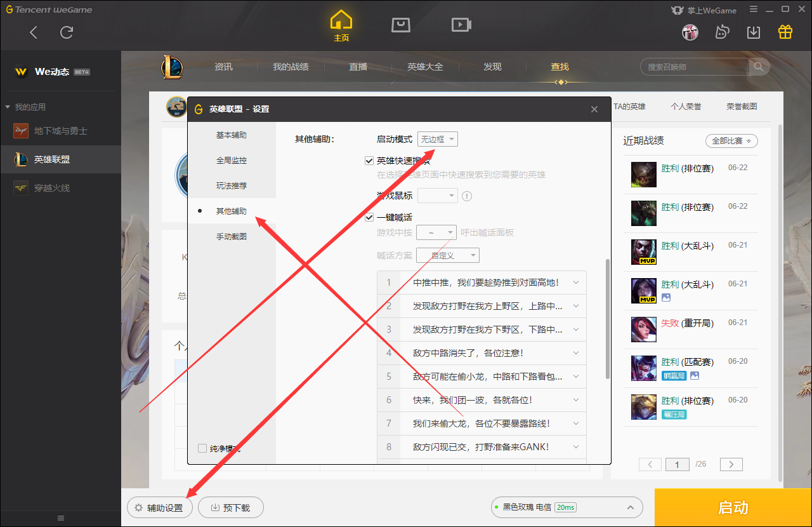Go back with the top-left back arrow
Image resolution: width=812 pixels, height=527 pixels.
tap(34, 32)
